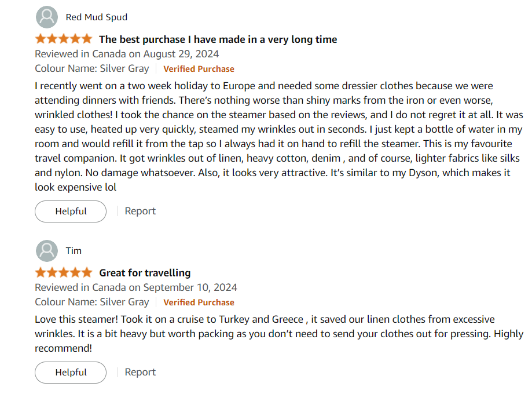Open 'Great for travelling' review title
The height and width of the screenshot is (394, 532).
tap(145, 273)
